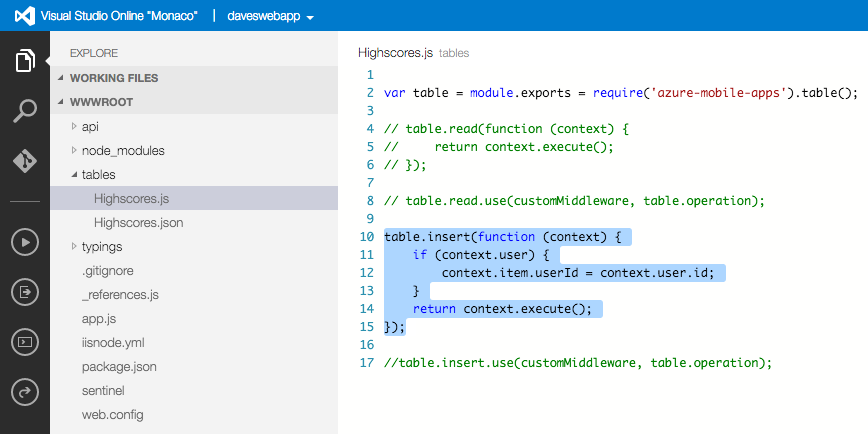Click the curved-arrow icon at sidebar bottom
Viewport: 868px width, 434px height.
click(x=25, y=391)
